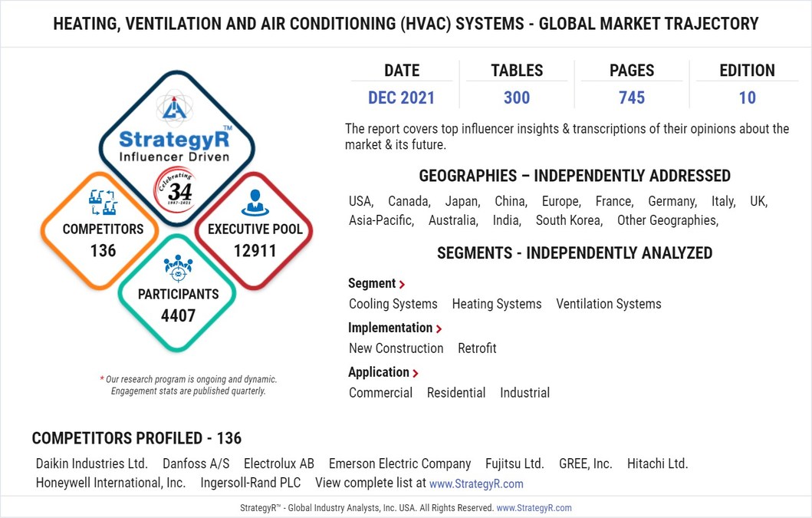The height and width of the screenshot is (518, 812).
Task: Open the footer www.StrategyR.com link
Action: [x=534, y=508]
